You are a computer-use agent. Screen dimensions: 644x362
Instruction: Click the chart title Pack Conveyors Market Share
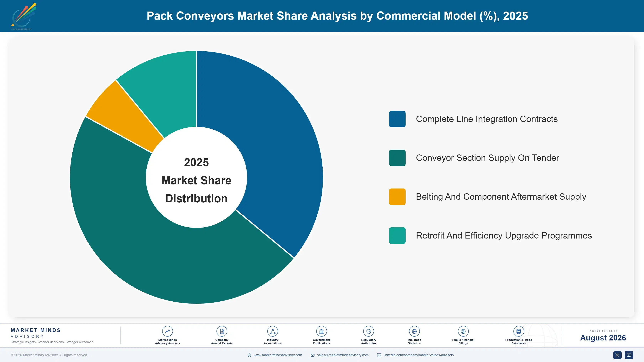click(337, 16)
